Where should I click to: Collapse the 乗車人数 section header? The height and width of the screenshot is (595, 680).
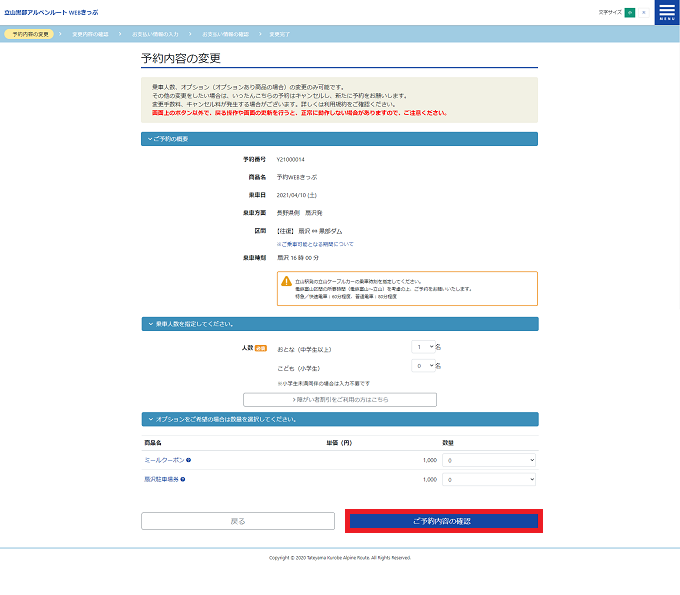(339, 324)
